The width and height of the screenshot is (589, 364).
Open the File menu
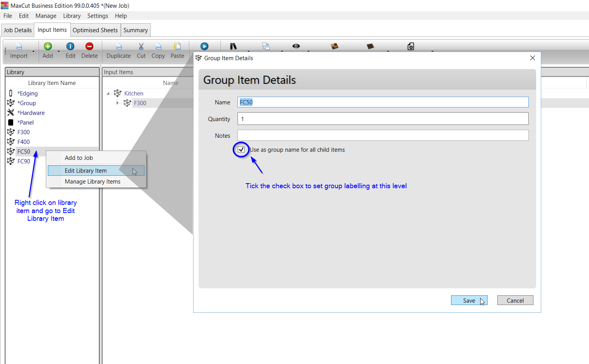point(8,16)
